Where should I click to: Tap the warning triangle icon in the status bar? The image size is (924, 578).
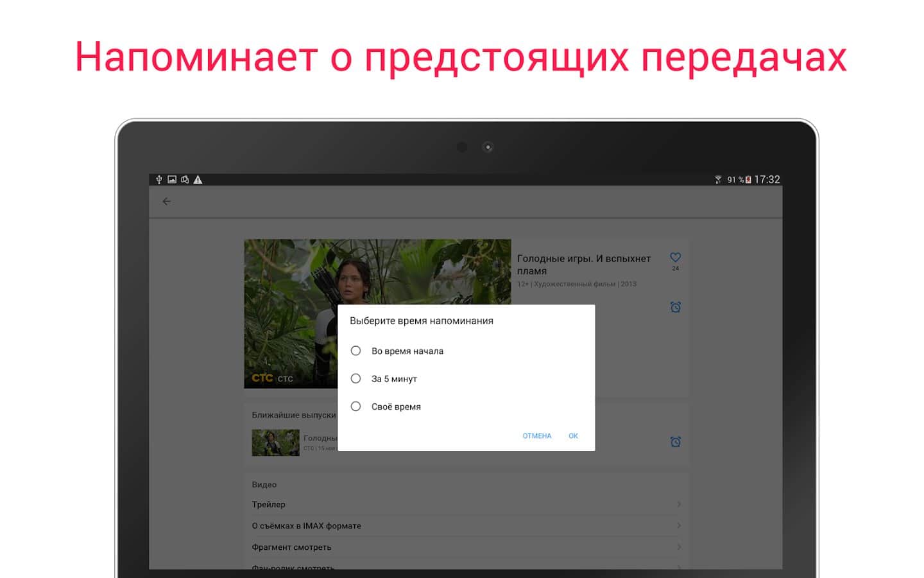(x=198, y=180)
